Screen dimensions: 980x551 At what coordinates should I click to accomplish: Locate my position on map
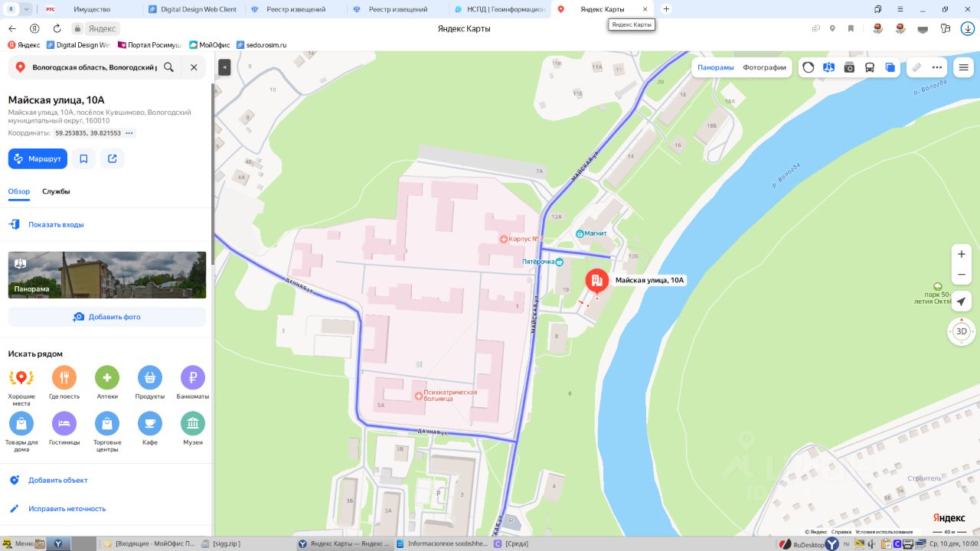click(962, 301)
